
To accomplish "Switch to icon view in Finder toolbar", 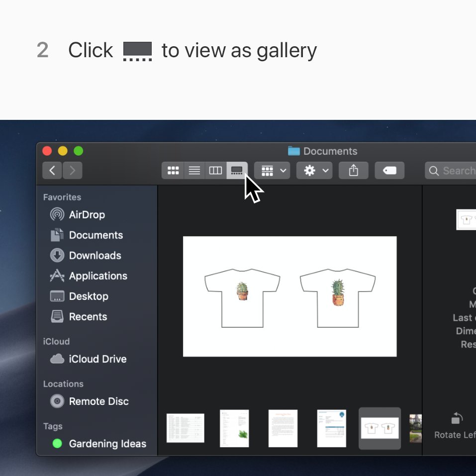I will pos(173,170).
